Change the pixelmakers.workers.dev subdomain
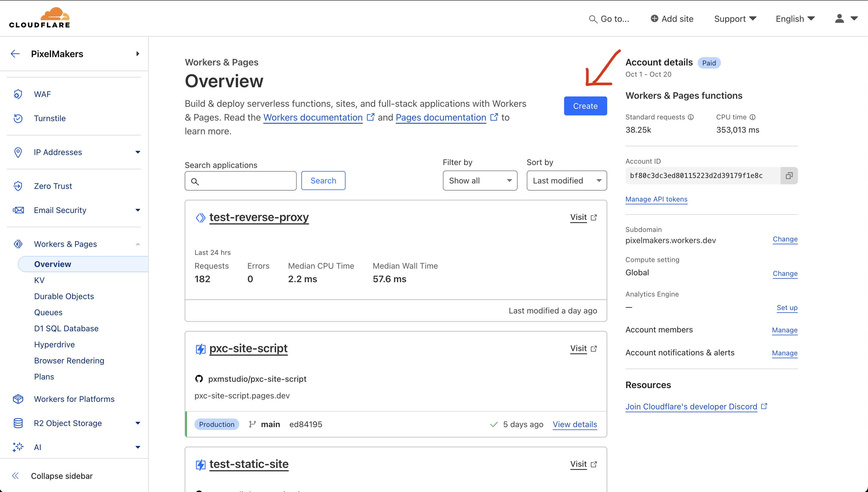The image size is (868, 492). [785, 239]
